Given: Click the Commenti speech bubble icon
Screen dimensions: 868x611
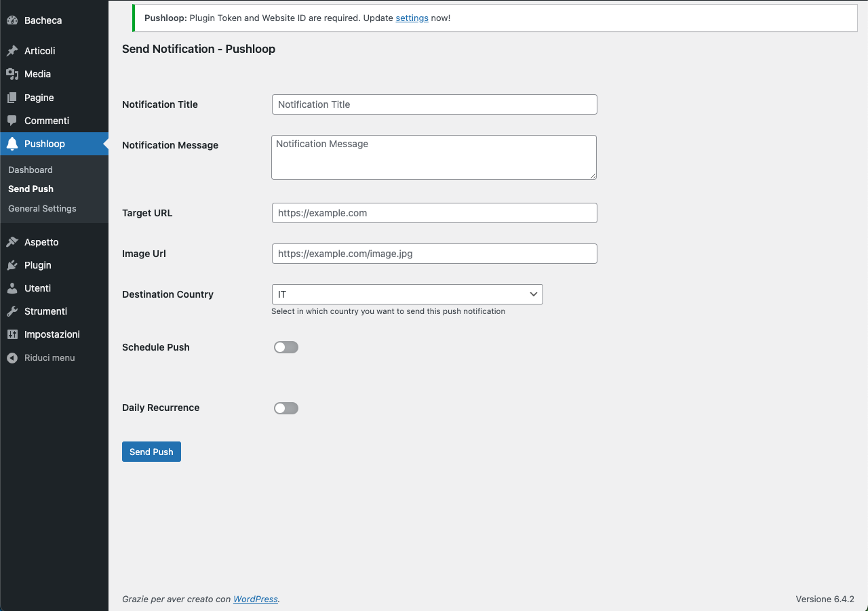Looking at the screenshot, I should pos(12,121).
